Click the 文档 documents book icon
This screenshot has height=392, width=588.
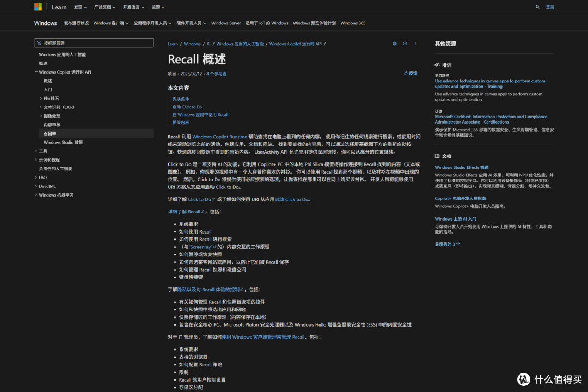click(437, 156)
